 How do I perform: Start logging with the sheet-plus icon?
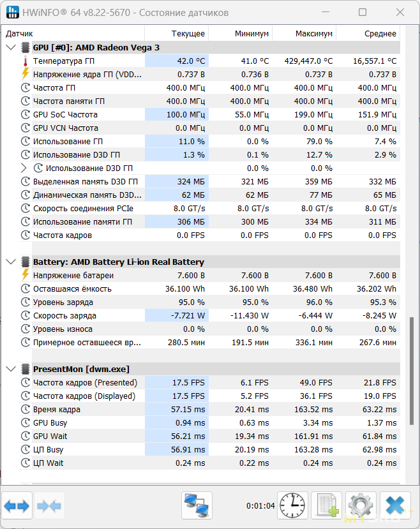click(x=327, y=505)
